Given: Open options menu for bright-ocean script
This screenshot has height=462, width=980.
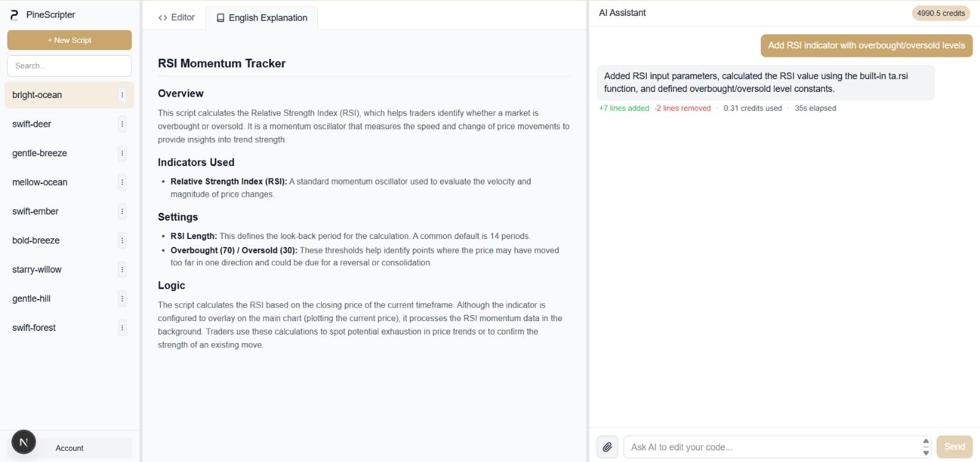Looking at the screenshot, I should (x=122, y=95).
